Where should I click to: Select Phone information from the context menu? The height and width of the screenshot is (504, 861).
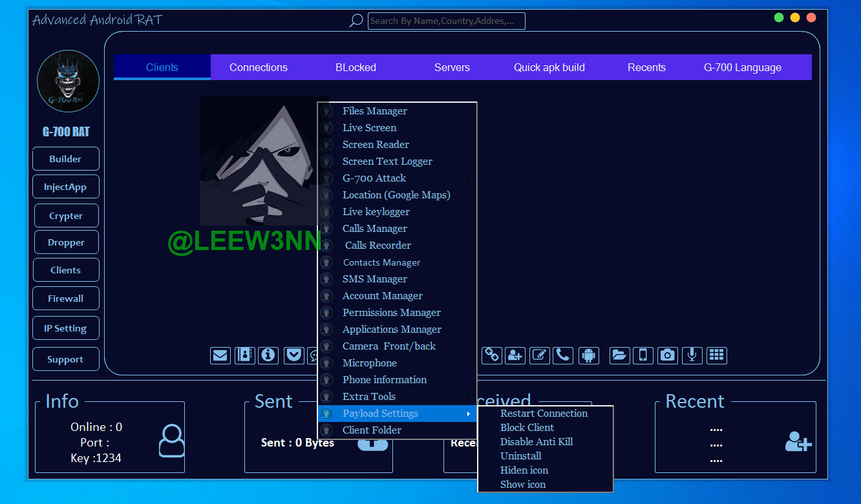point(385,380)
